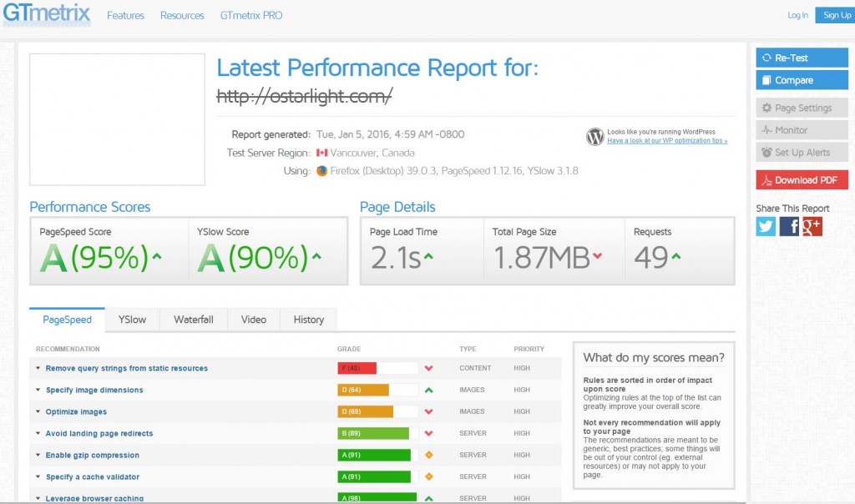Expand Avoid landing page redirects row
Screen dimensions: 855x504
coord(38,434)
